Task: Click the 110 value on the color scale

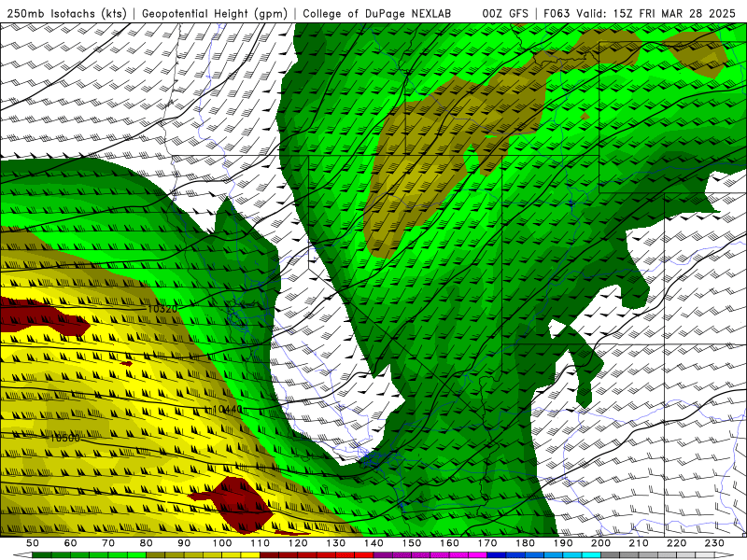Action: point(261,543)
